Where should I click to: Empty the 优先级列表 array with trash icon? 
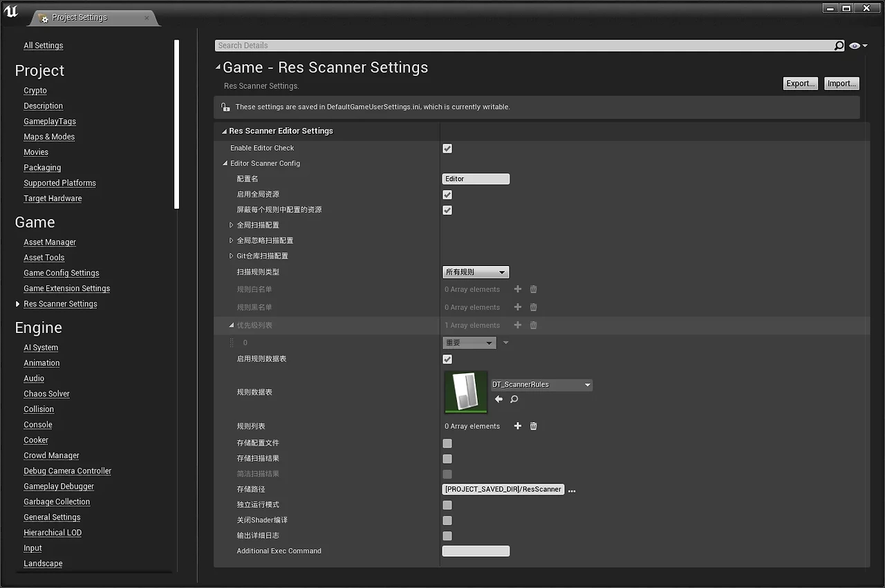(533, 325)
